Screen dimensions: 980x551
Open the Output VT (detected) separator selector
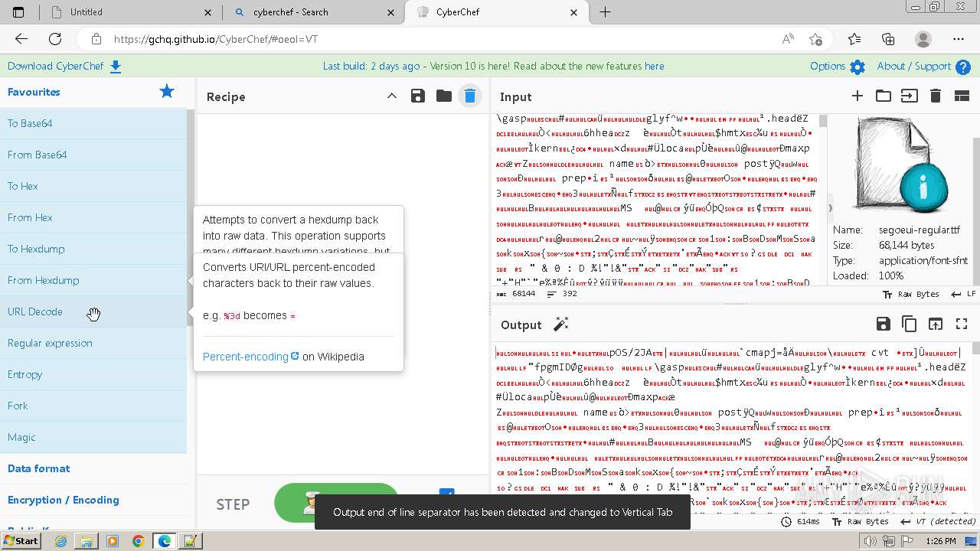click(938, 521)
